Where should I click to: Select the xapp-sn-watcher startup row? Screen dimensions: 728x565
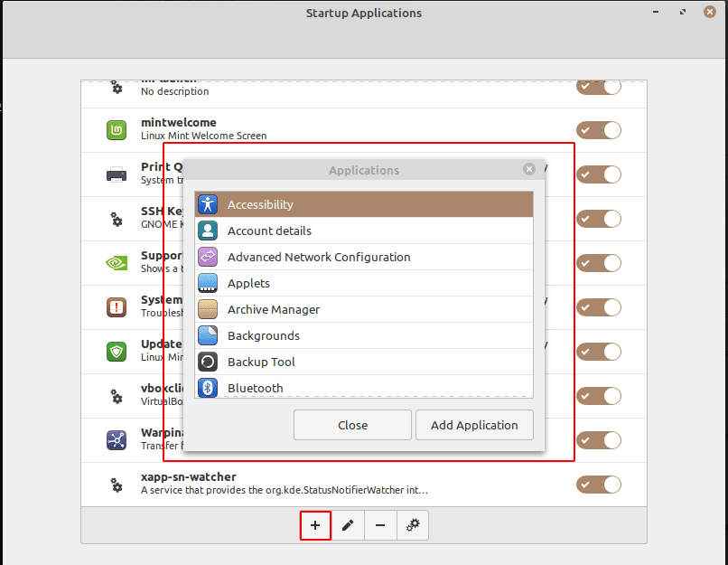[364, 485]
